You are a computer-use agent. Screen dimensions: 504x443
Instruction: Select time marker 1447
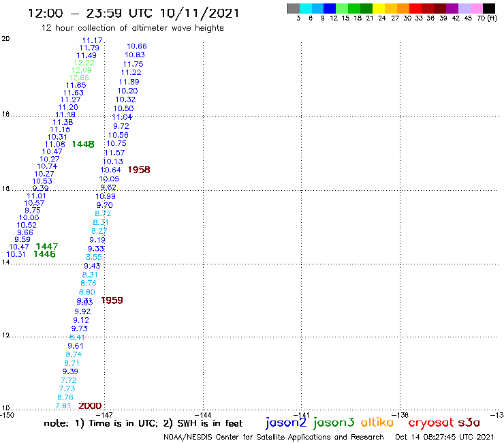pyautogui.click(x=47, y=247)
